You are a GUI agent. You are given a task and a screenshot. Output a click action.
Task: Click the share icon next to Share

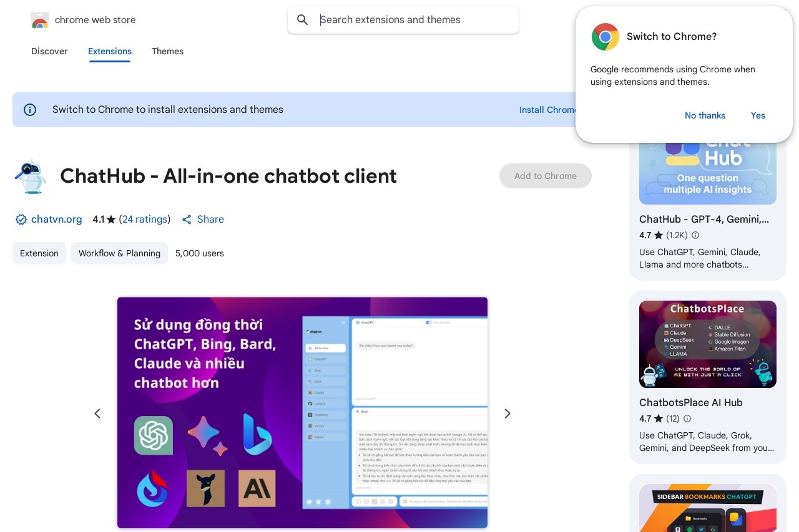[x=187, y=220]
